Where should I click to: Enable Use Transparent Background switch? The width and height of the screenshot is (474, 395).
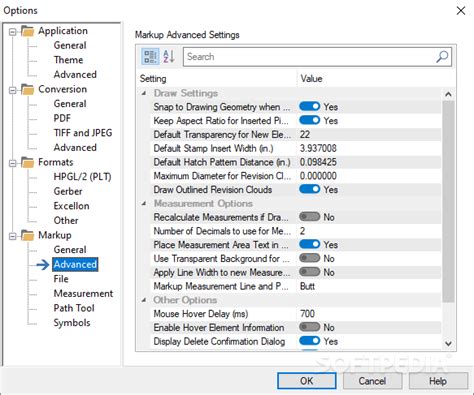[309, 258]
